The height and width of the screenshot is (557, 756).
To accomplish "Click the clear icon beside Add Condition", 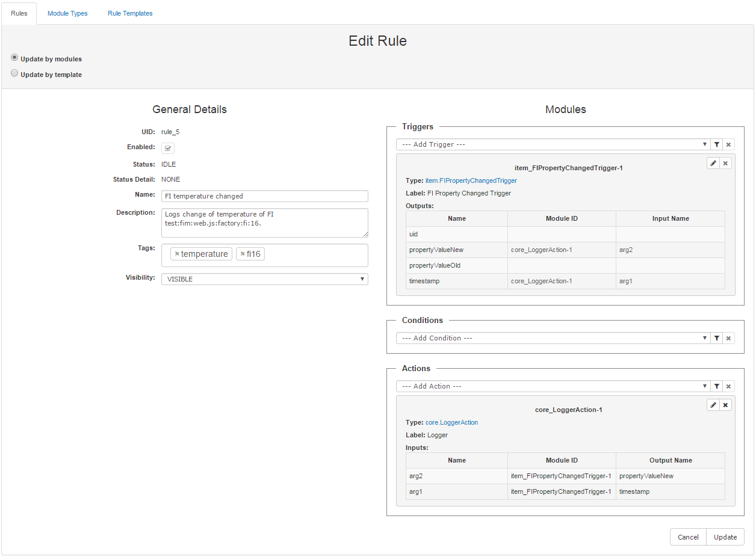I will point(728,338).
